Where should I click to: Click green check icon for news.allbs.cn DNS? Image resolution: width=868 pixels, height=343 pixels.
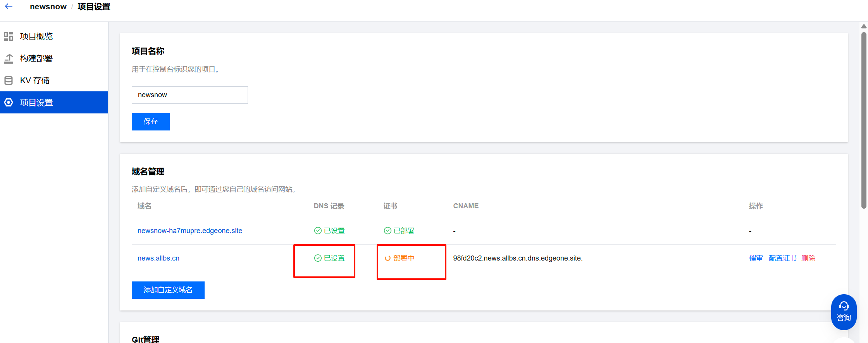click(x=318, y=258)
